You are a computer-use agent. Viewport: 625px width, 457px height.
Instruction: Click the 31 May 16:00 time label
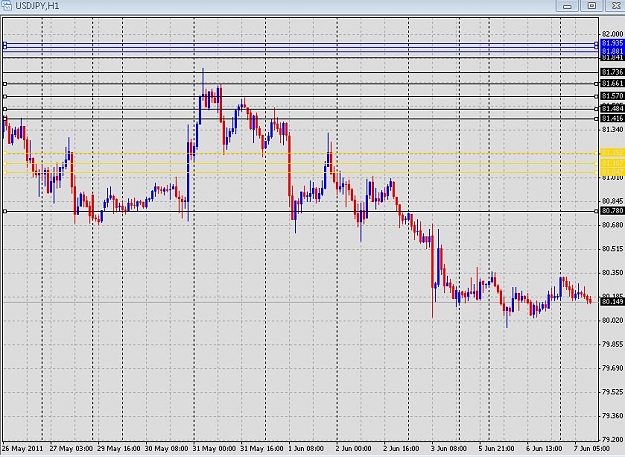(262, 449)
